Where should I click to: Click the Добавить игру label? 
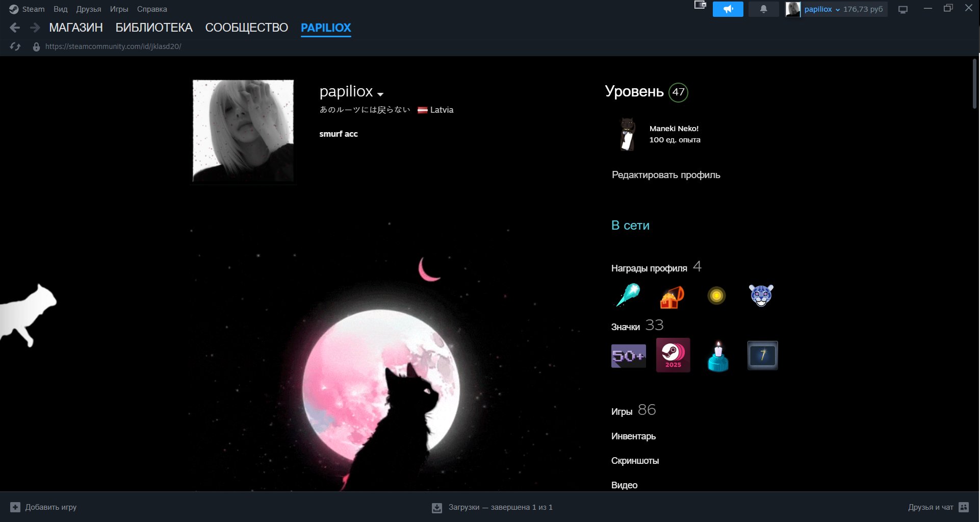[x=51, y=507]
